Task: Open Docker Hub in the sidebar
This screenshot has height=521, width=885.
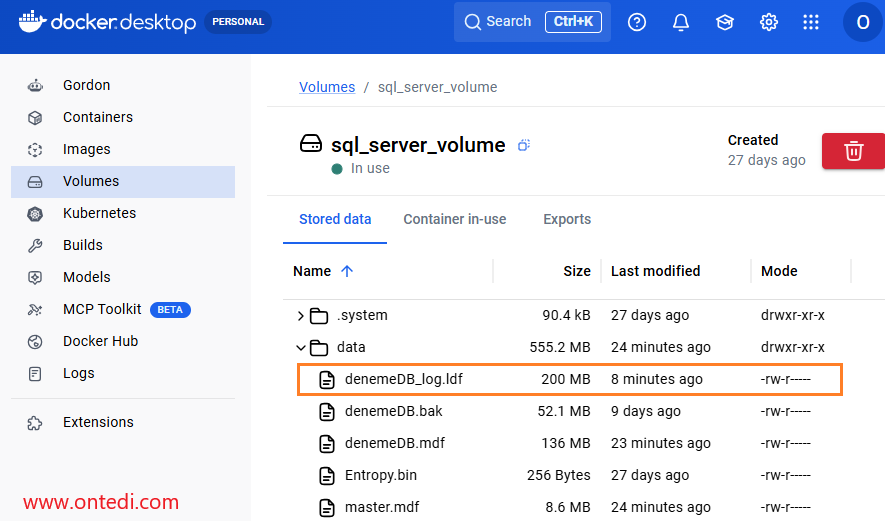Action: coord(123,342)
